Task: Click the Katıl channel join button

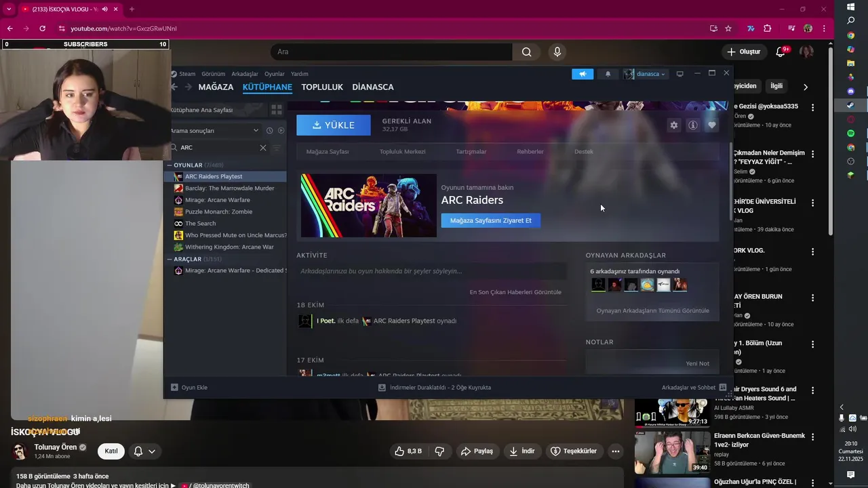Action: [x=111, y=451]
